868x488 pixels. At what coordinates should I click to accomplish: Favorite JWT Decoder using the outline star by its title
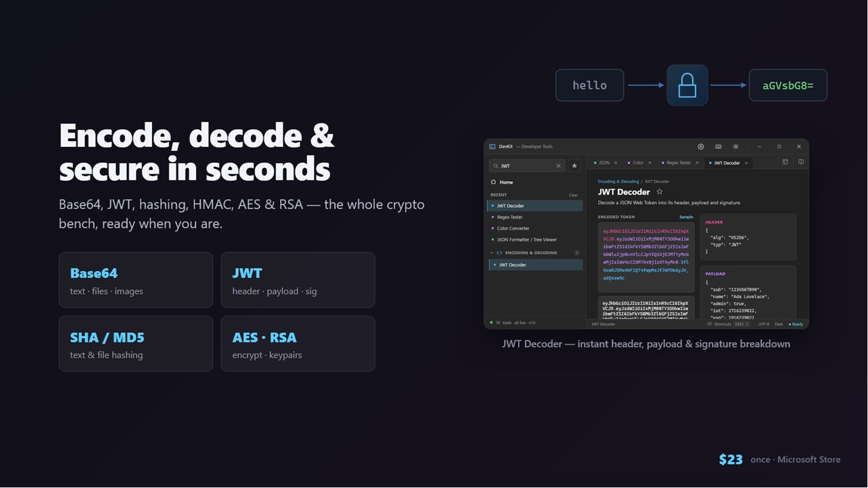(660, 192)
